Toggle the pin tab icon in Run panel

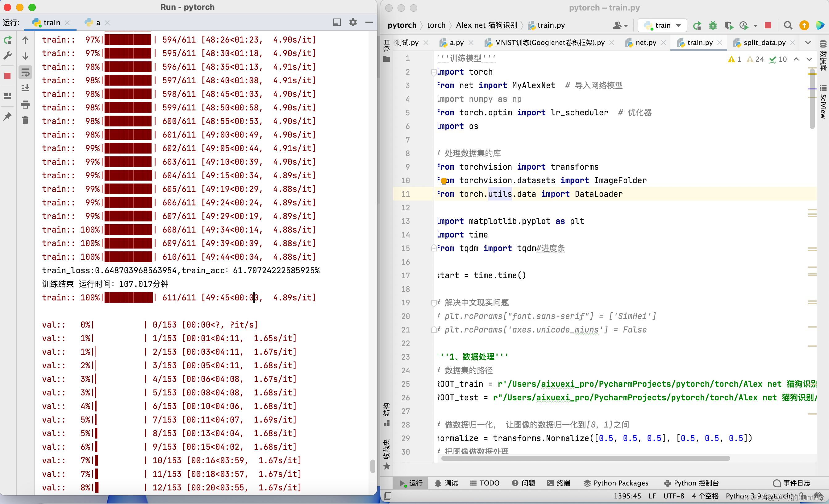[x=7, y=117]
